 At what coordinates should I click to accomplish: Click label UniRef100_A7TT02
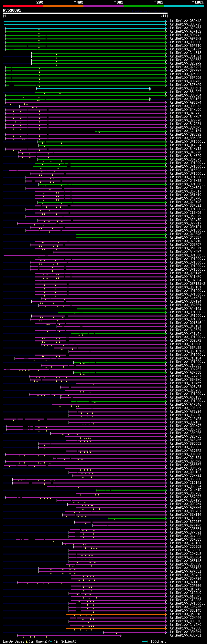(186, 582)
